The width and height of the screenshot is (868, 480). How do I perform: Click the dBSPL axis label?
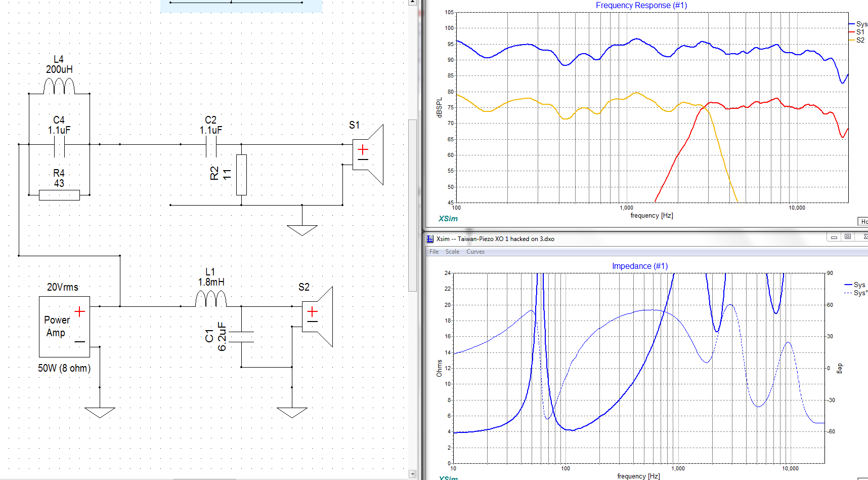pos(439,107)
